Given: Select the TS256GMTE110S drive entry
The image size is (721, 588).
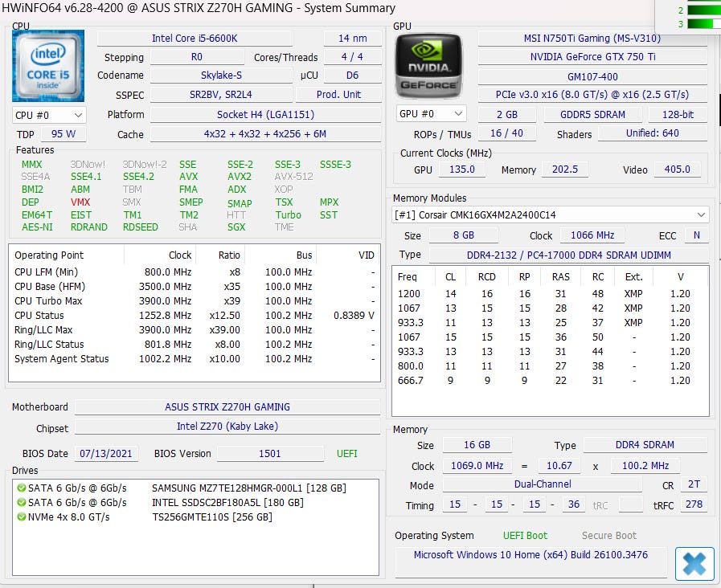Looking at the screenshot, I should [211, 517].
